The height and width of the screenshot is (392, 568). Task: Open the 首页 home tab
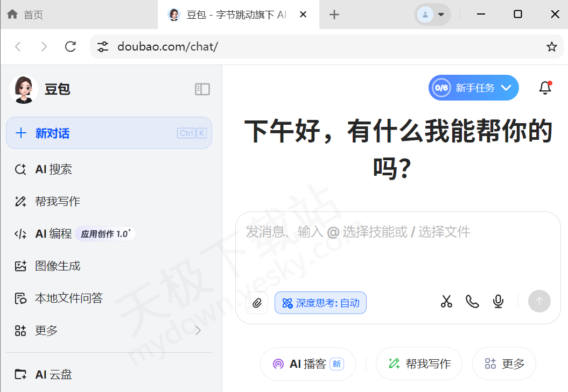(25, 15)
